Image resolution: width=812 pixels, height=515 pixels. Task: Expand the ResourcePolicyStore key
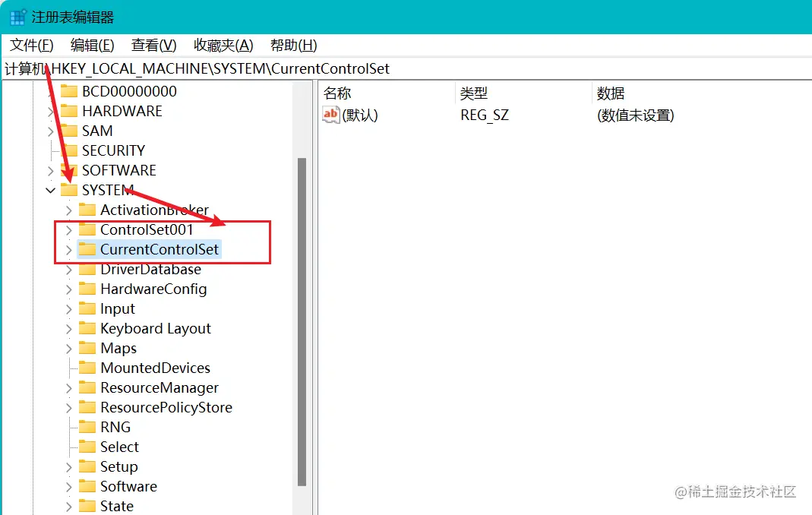[x=69, y=408]
